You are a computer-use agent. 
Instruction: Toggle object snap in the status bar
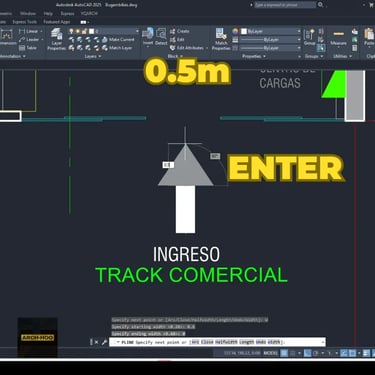[352, 353]
